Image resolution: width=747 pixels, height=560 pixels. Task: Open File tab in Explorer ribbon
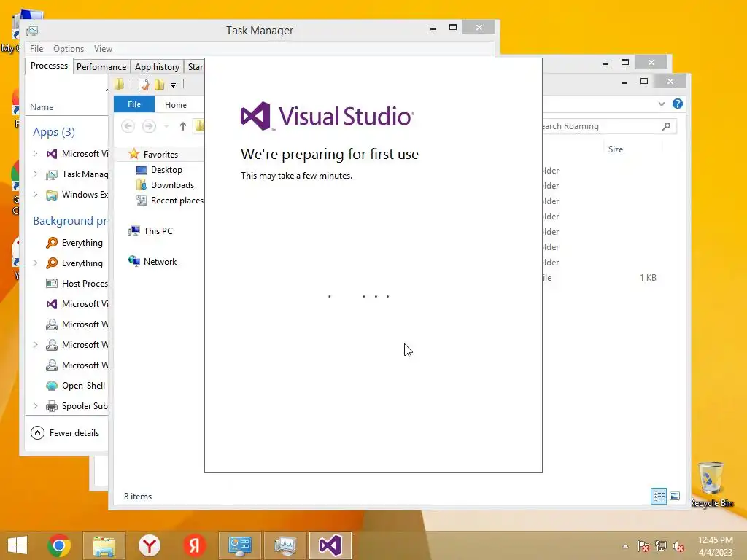pos(134,104)
